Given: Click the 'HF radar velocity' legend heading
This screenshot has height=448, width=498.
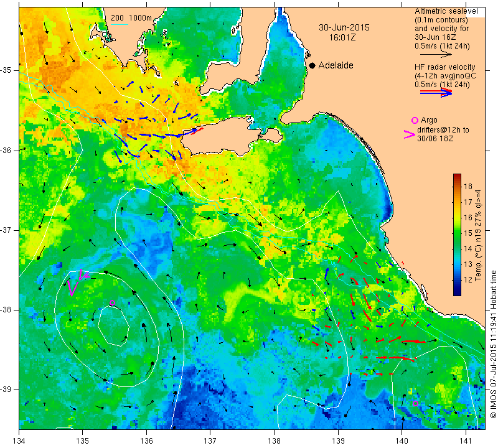Looking at the screenshot, I should tap(444, 67).
